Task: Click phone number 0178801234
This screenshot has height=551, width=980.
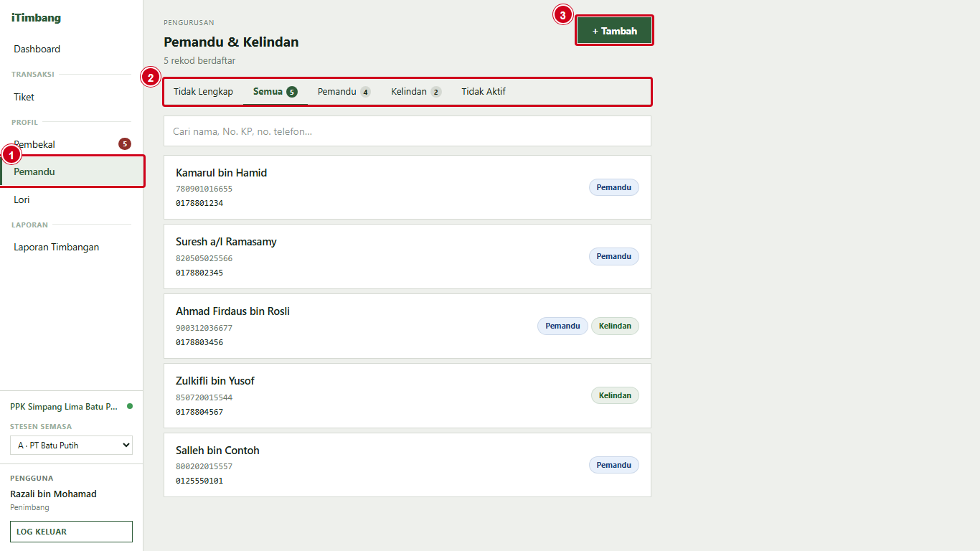Action: pos(199,203)
